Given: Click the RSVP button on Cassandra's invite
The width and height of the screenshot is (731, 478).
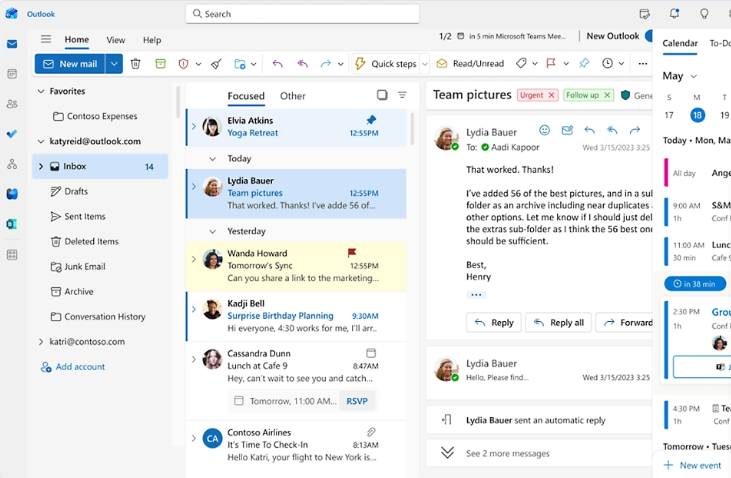Looking at the screenshot, I should [357, 401].
